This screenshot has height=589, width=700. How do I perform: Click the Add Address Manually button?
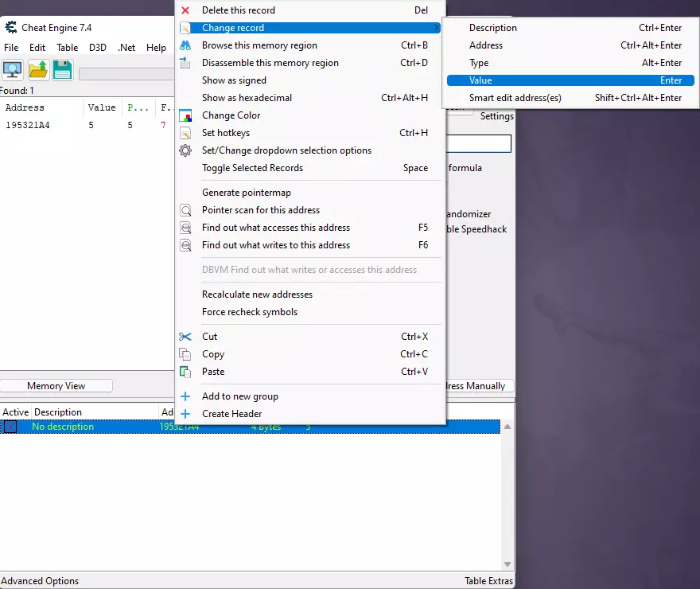point(480,386)
